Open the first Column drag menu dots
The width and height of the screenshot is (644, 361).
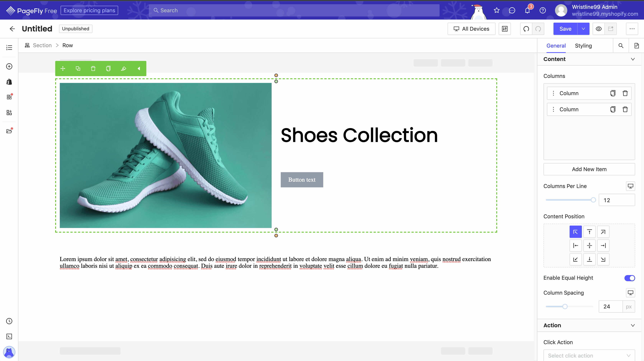point(553,93)
